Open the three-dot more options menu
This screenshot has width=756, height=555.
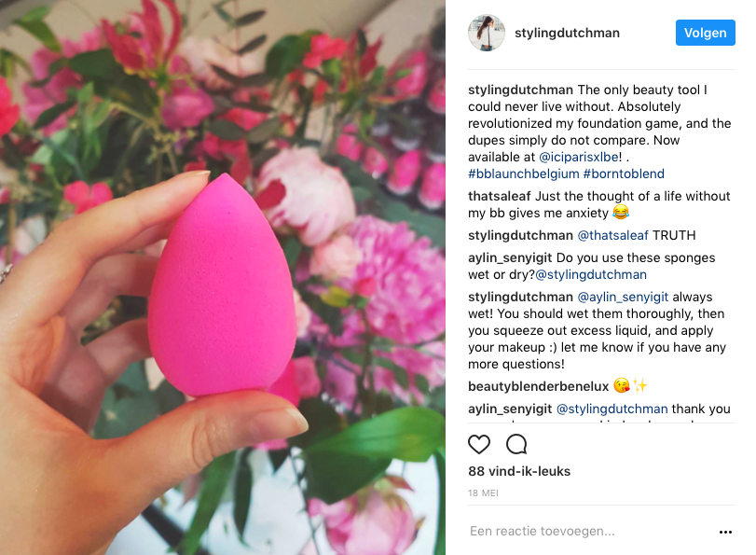[x=725, y=532]
